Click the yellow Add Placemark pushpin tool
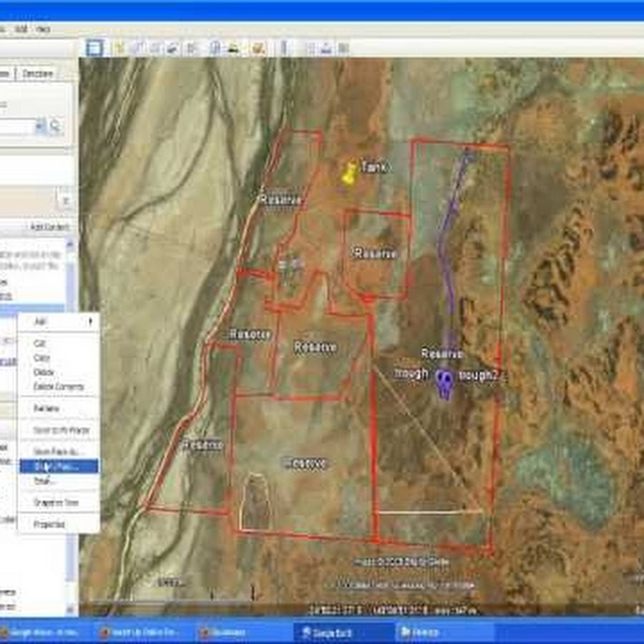644x644 pixels. [119, 48]
